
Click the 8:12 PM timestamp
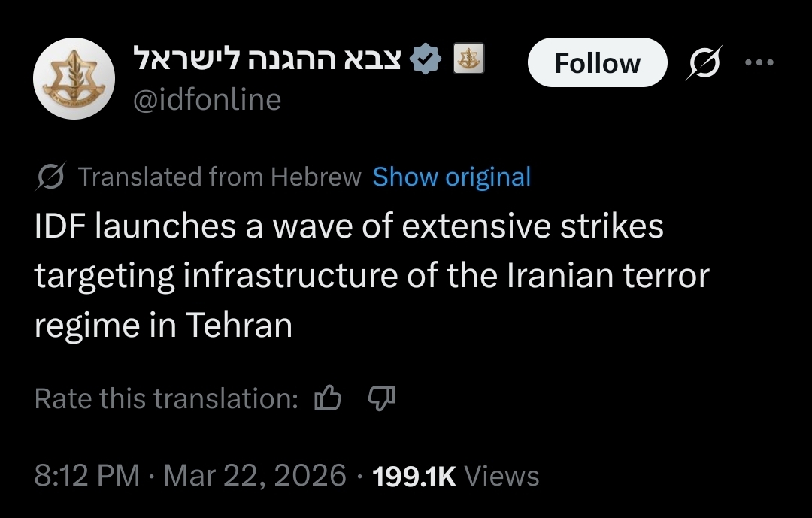(x=87, y=476)
